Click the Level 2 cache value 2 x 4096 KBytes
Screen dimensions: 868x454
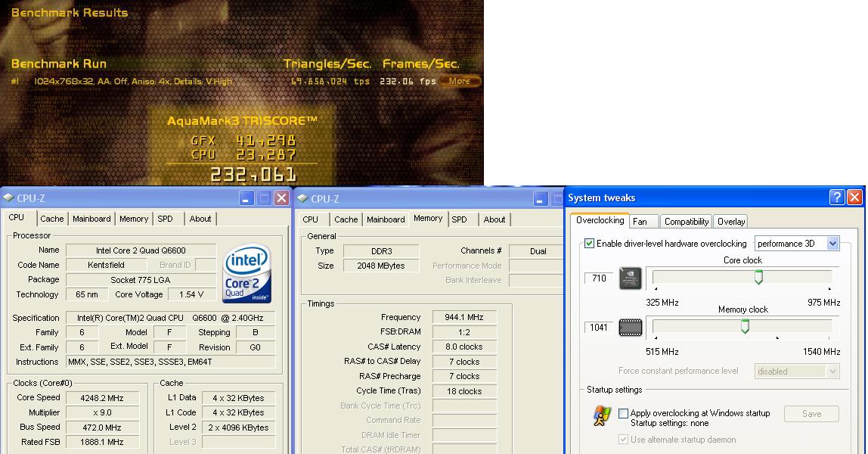point(238,428)
